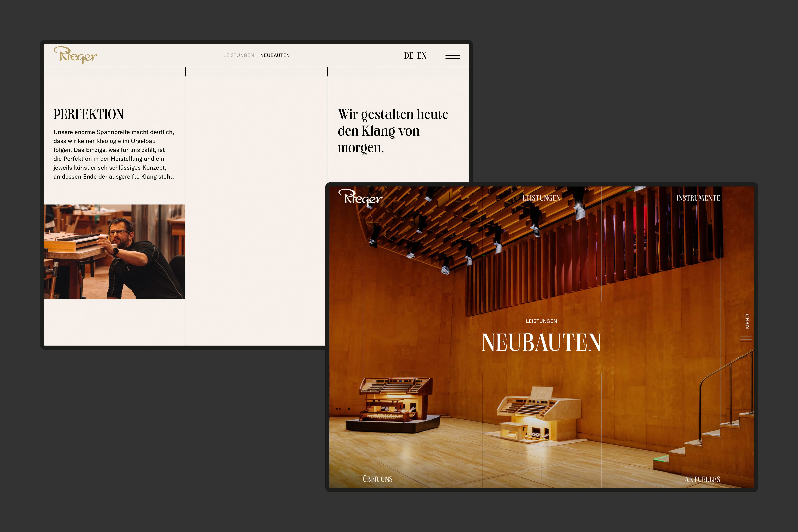The height and width of the screenshot is (532, 798).
Task: Go to ÜBER UNS at the hero bottom
Action: pos(378,479)
